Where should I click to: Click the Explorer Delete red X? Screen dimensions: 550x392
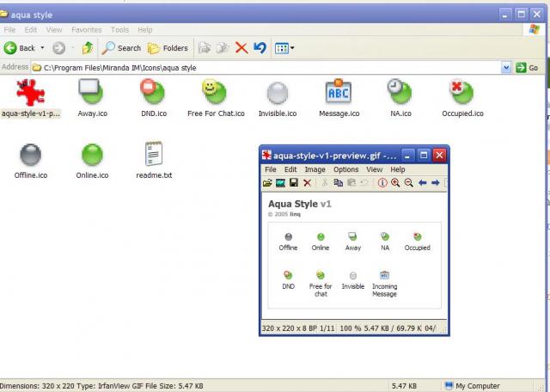coord(241,48)
